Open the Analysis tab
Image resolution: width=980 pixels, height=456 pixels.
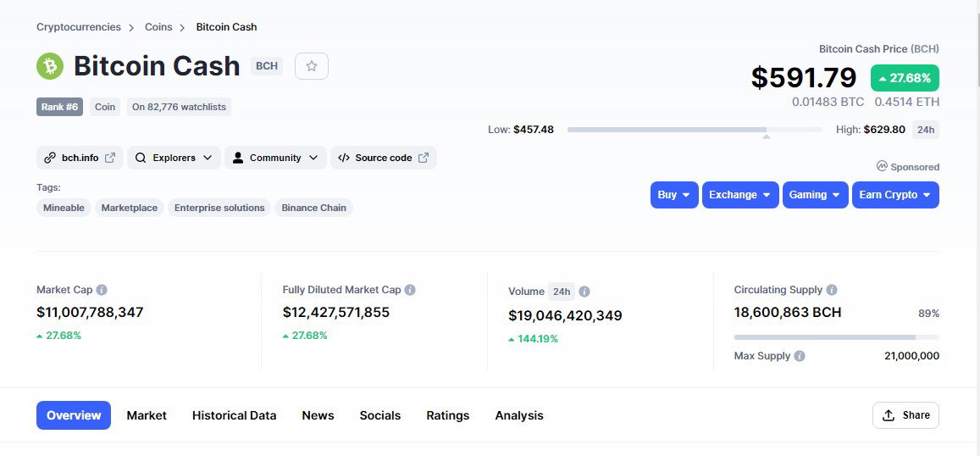(519, 415)
